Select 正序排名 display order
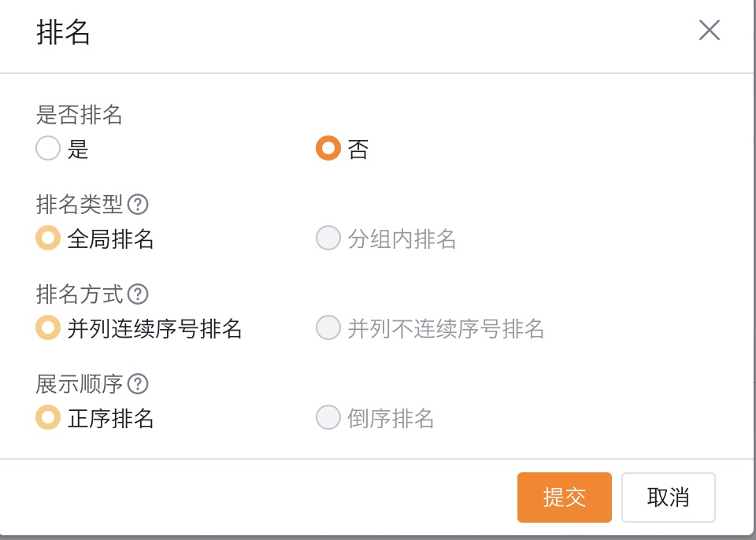Screen dimensions: 756x540 click(47, 417)
